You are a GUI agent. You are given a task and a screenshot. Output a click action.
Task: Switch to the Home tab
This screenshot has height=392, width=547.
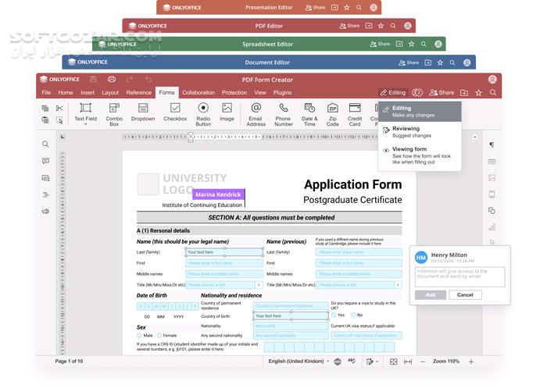[66, 92]
